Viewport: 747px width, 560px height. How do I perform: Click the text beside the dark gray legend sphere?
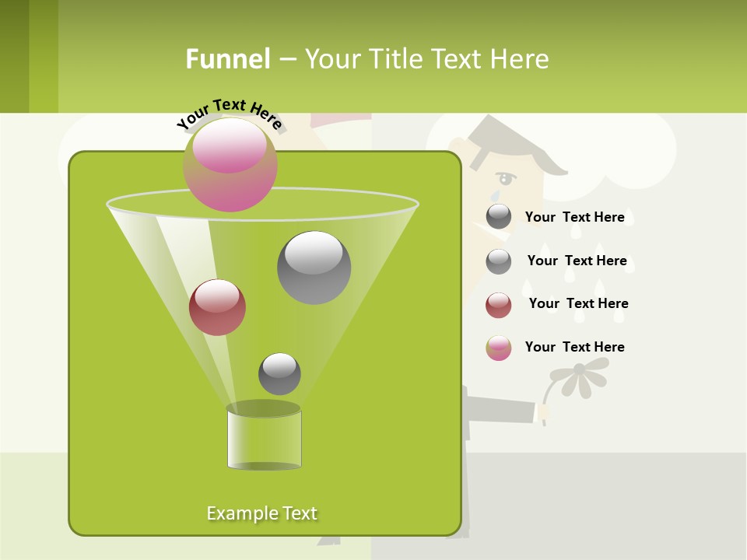(x=574, y=217)
